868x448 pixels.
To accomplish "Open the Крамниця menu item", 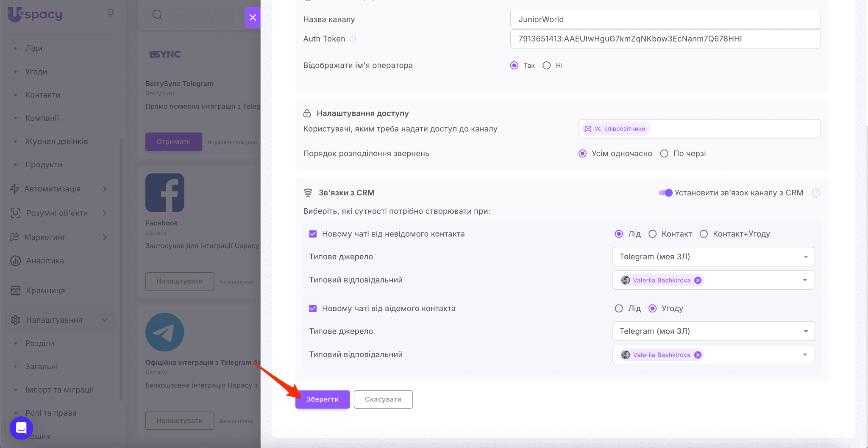I will pyautogui.click(x=45, y=290).
